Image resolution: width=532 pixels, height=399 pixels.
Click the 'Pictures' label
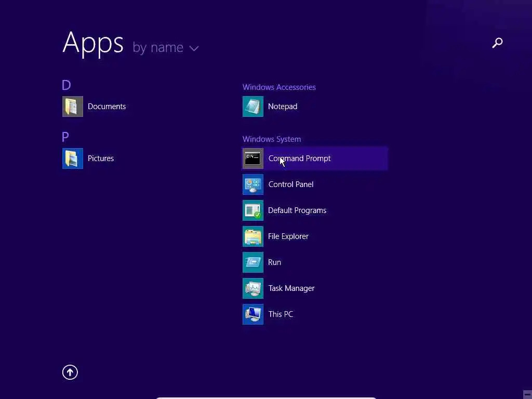point(100,158)
